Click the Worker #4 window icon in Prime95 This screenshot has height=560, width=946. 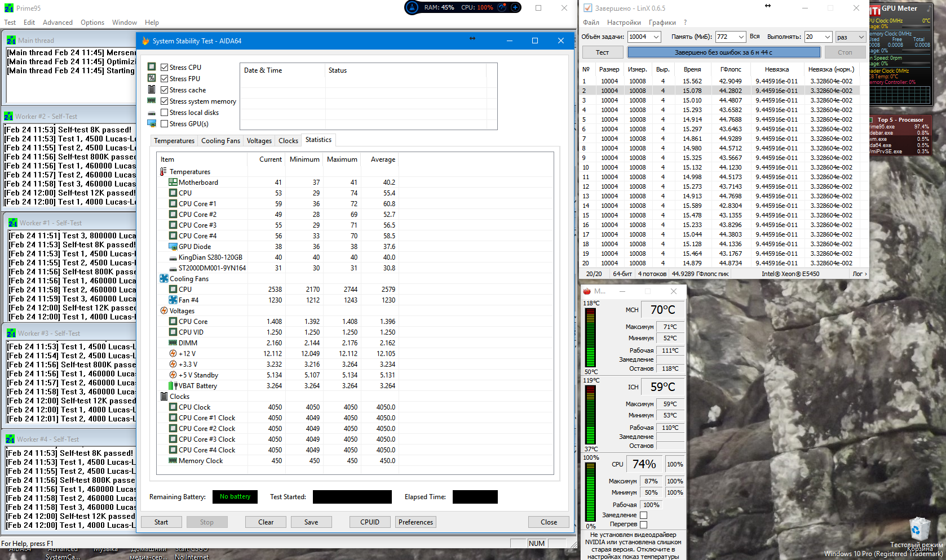(10, 439)
